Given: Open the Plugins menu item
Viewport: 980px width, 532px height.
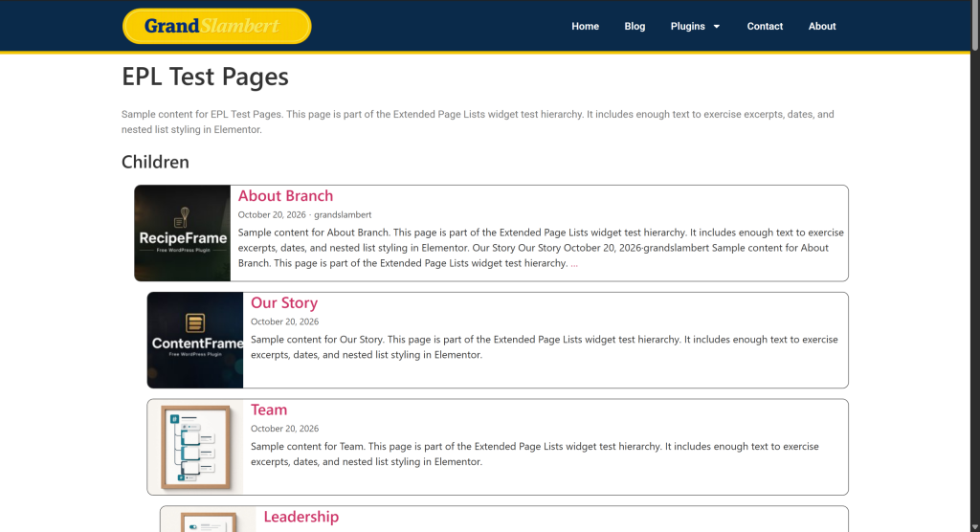Looking at the screenshot, I should (x=687, y=26).
